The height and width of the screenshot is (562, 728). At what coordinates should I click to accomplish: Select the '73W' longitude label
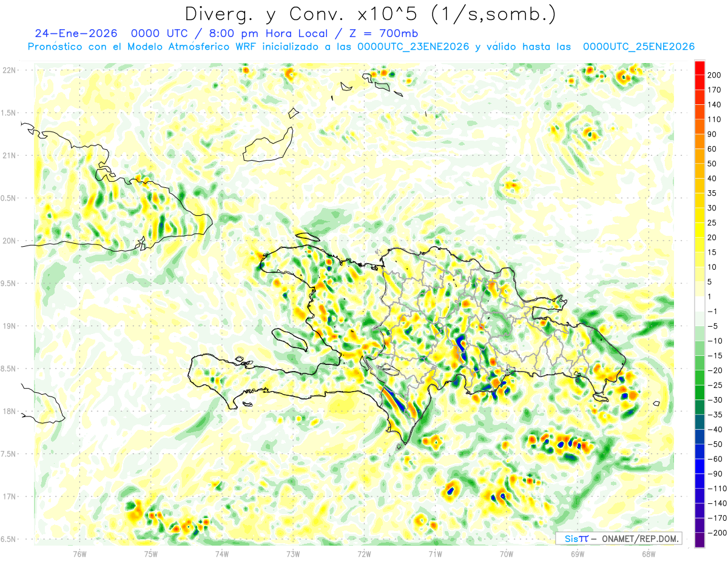293,554
